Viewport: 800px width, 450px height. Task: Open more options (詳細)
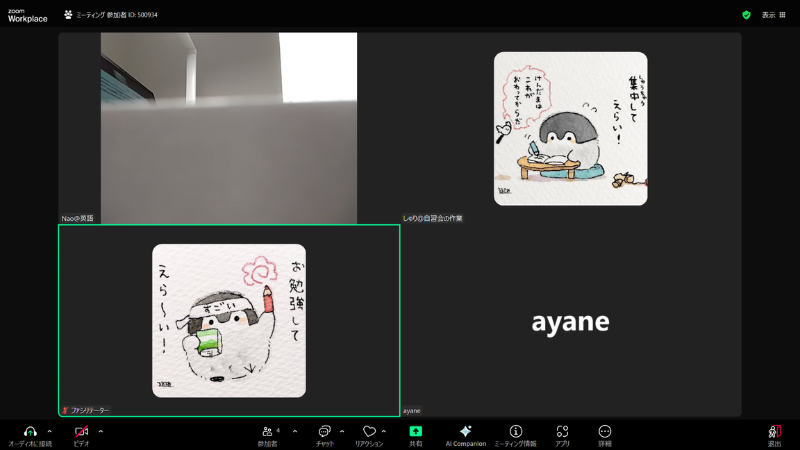[x=605, y=436]
